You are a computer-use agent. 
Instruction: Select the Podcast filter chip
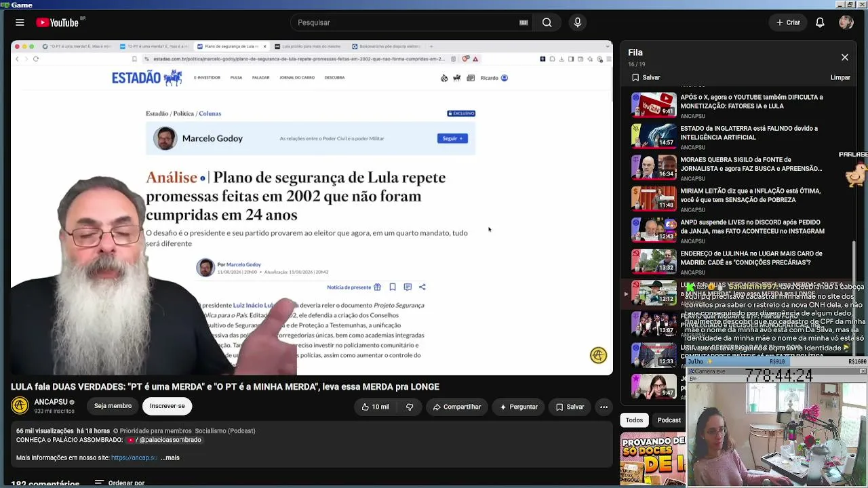click(x=669, y=420)
